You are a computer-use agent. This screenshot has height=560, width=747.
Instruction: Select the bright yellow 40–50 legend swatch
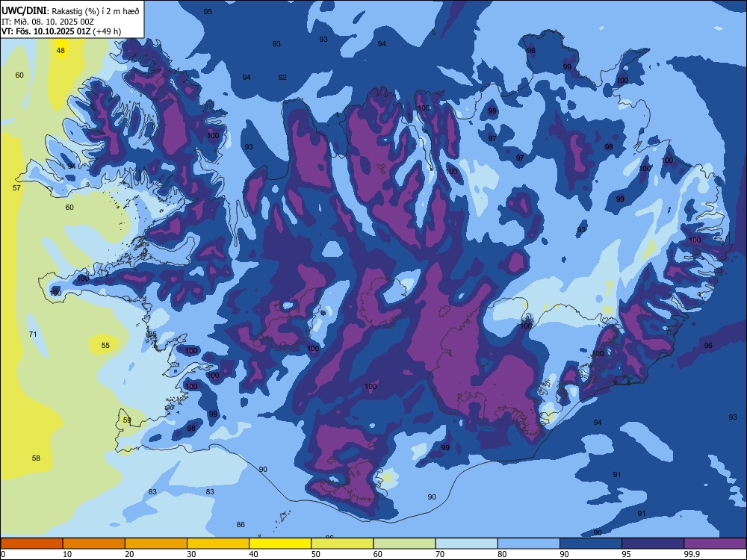(x=280, y=544)
